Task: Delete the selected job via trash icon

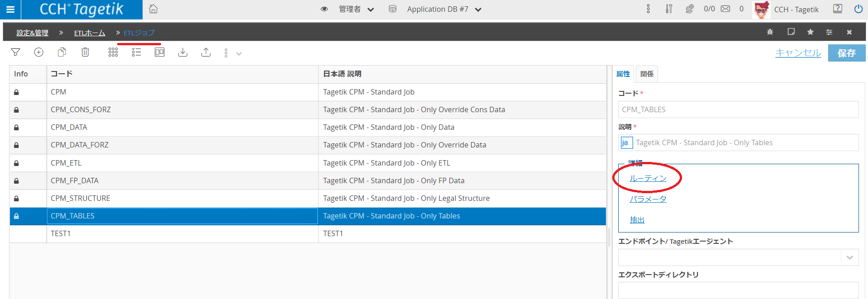Action: click(x=85, y=52)
